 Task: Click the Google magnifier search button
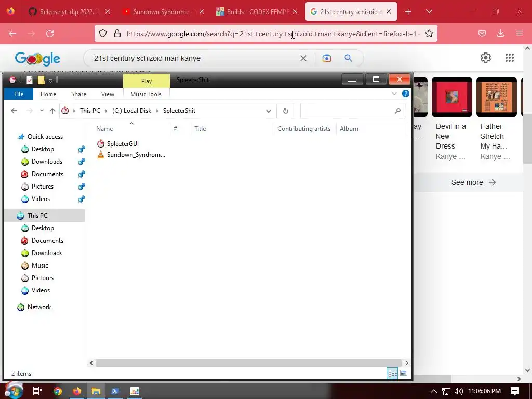click(349, 58)
